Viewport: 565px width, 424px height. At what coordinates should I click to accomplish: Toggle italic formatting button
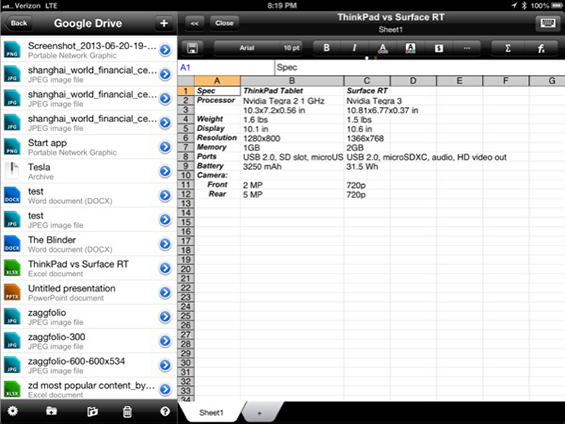point(354,48)
